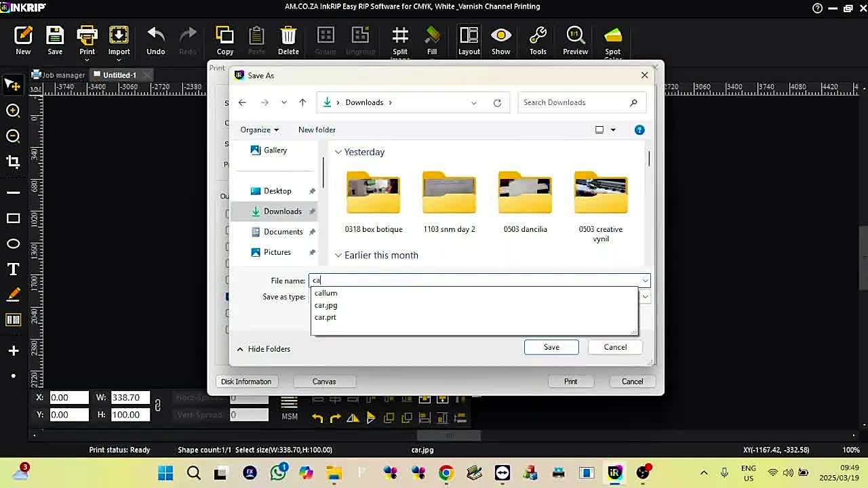Click the MSM icon in bottom bar
The height and width of the screenshot is (488, 868).
click(x=290, y=409)
